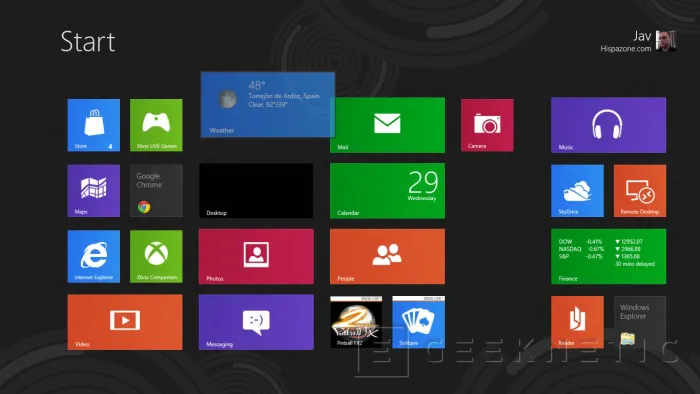Open the Weather tile
Viewport: 700px width, 394px height.
(x=268, y=104)
